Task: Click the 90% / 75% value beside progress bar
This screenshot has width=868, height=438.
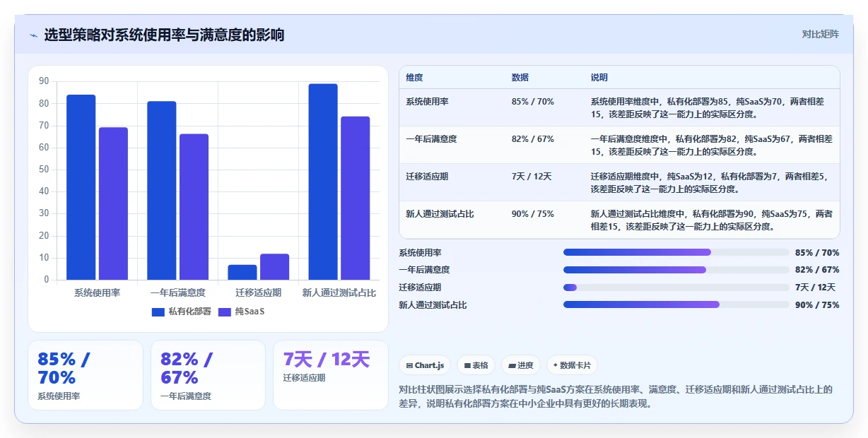Action: coord(817,305)
